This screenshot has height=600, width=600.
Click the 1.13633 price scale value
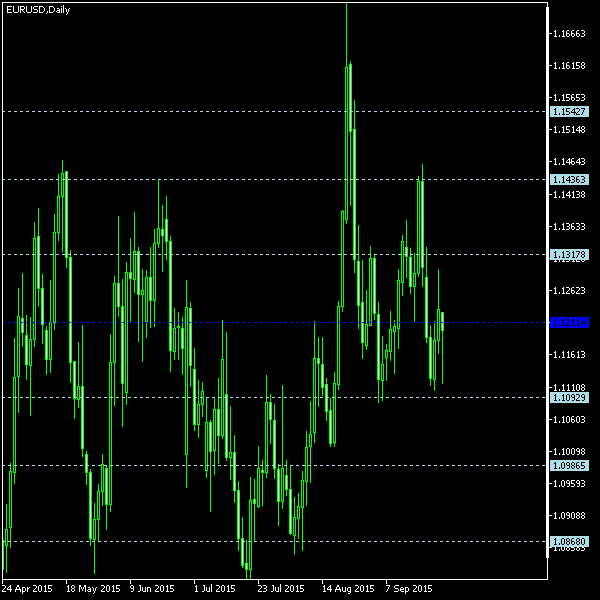point(569,227)
